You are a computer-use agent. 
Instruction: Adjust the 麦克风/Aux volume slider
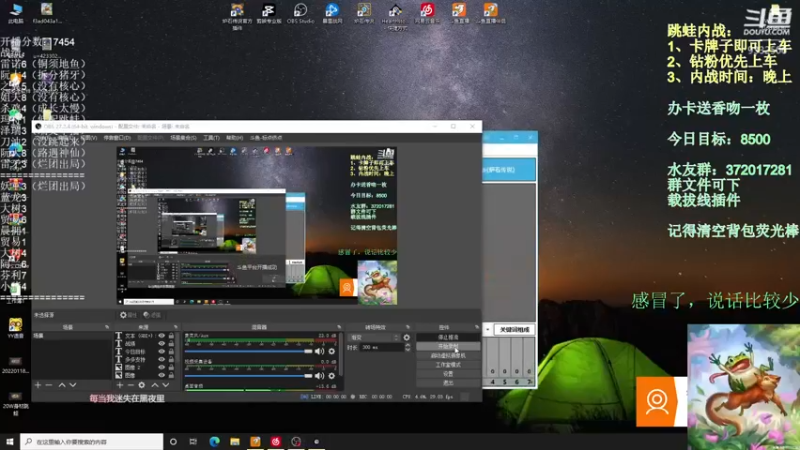click(x=248, y=351)
